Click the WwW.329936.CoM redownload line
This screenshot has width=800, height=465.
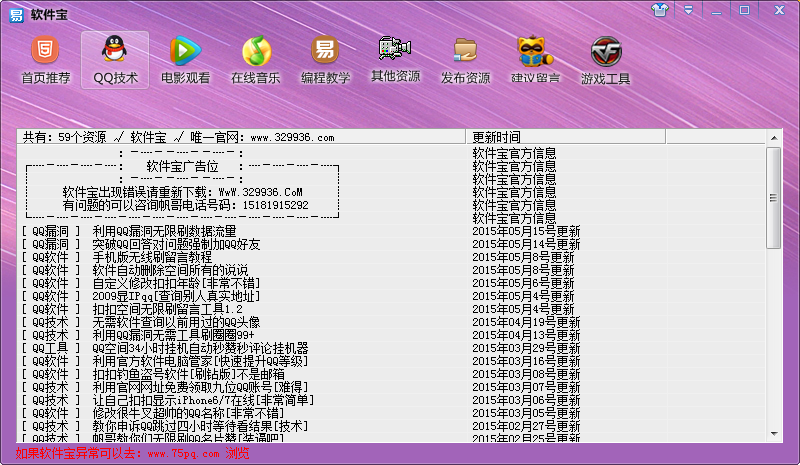coord(183,192)
